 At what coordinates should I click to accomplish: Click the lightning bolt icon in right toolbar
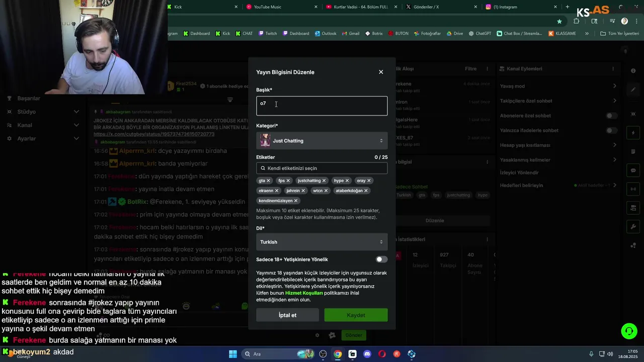633,133
